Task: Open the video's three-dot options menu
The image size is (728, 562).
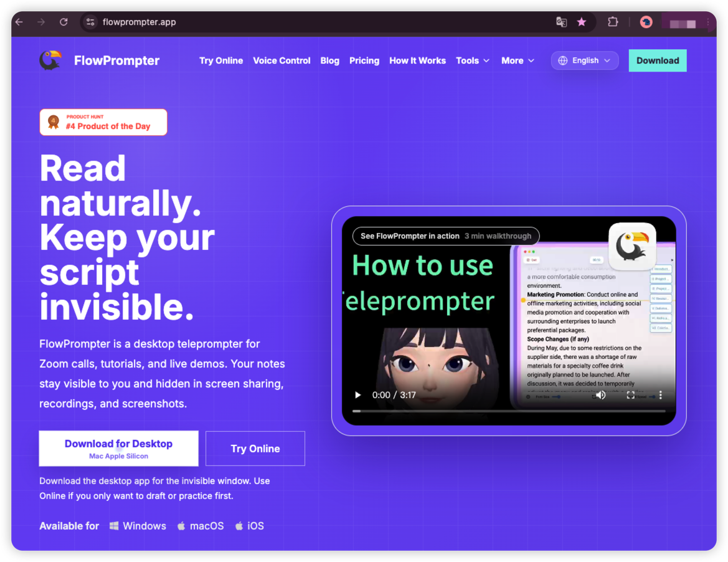Action: (660, 395)
